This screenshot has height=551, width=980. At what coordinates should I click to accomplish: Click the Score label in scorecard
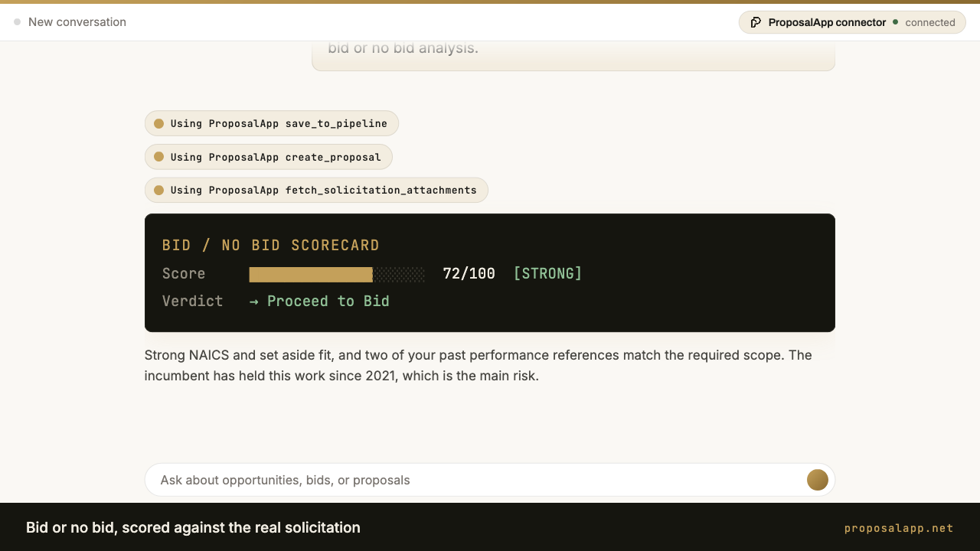click(184, 273)
